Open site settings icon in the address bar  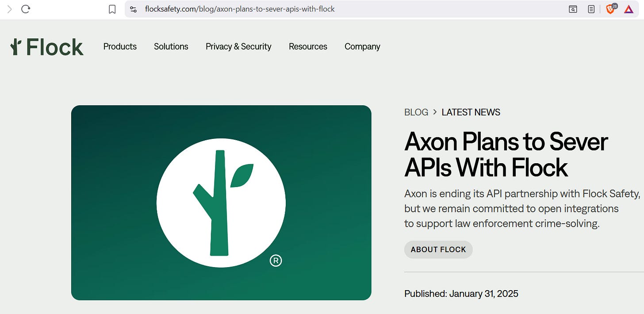click(x=134, y=9)
